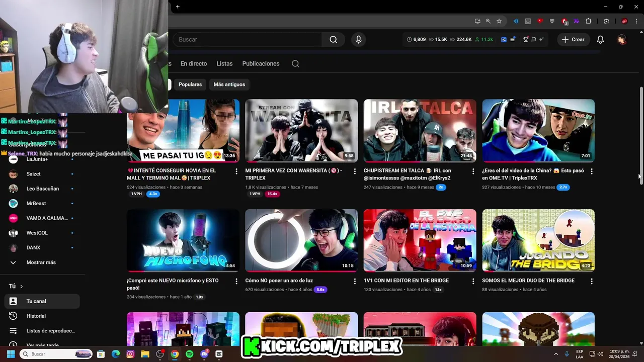Open Chrome extensions puzzle icon
Image resolution: width=644 pixels, height=362 pixels.
pyautogui.click(x=589, y=21)
